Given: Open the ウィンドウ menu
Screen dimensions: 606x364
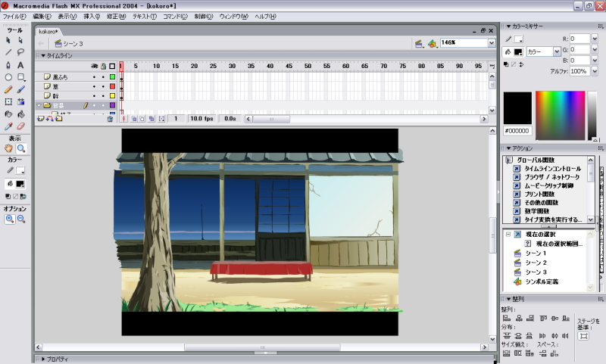Looking at the screenshot, I should click(x=233, y=17).
